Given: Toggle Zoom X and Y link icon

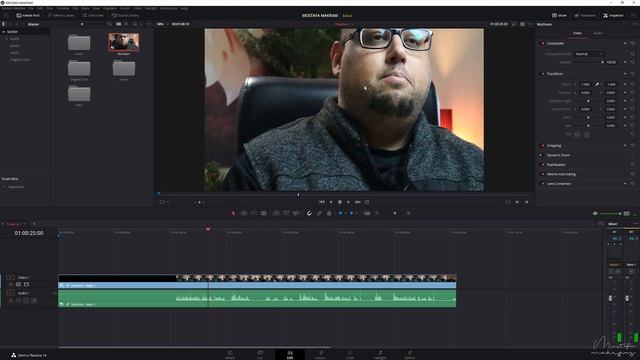Looking at the screenshot, I should (x=597, y=84).
